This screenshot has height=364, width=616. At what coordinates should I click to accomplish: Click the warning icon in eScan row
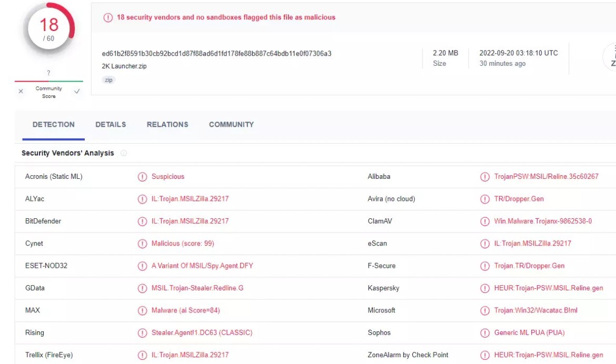[485, 244]
